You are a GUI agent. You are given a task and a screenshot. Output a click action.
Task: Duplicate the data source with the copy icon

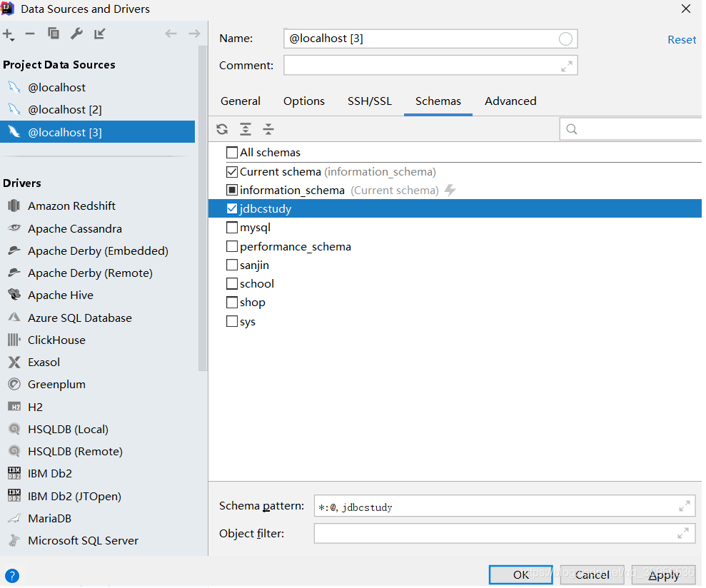pyautogui.click(x=53, y=34)
